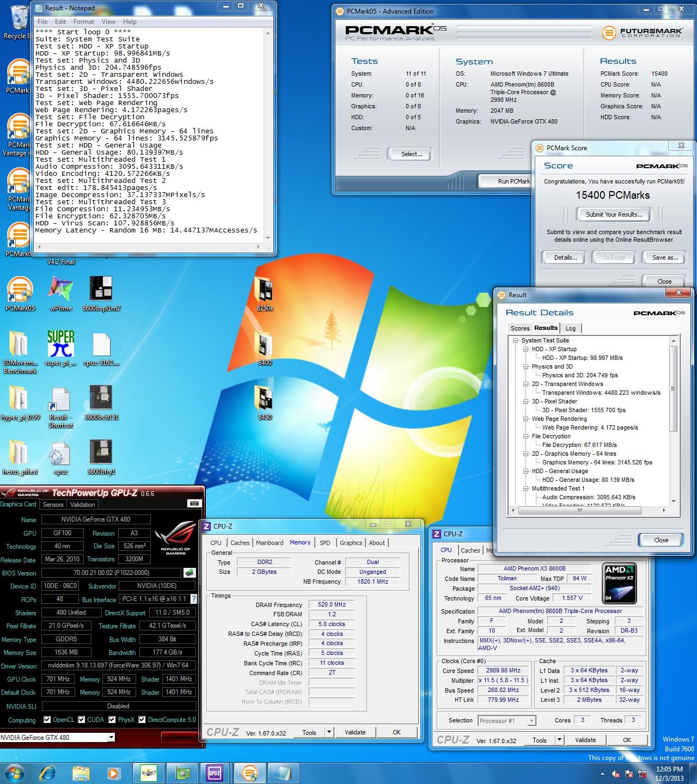Viewport: 697px width, 784px height.
Task: Click the Bus Interface question mark icon
Action: [193, 599]
